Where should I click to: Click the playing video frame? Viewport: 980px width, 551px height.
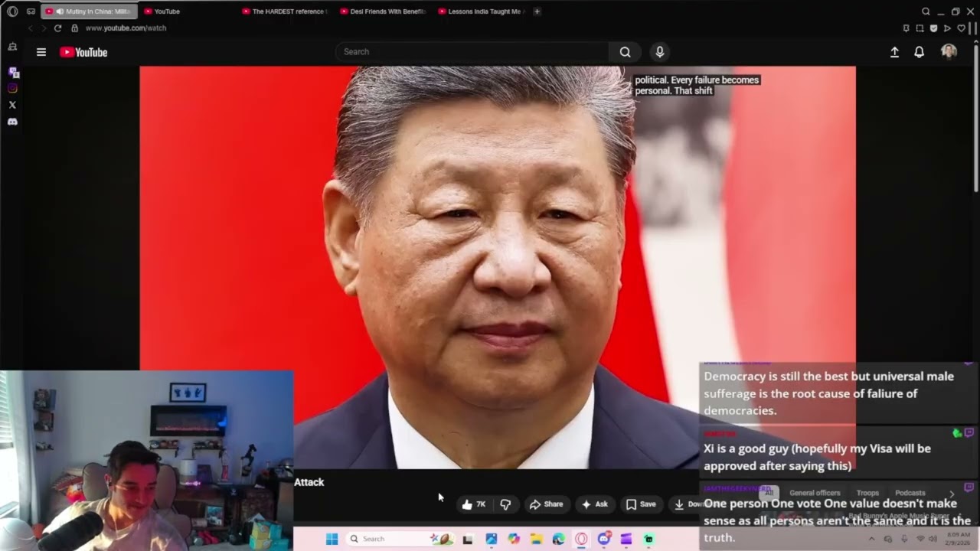pyautogui.click(x=498, y=267)
